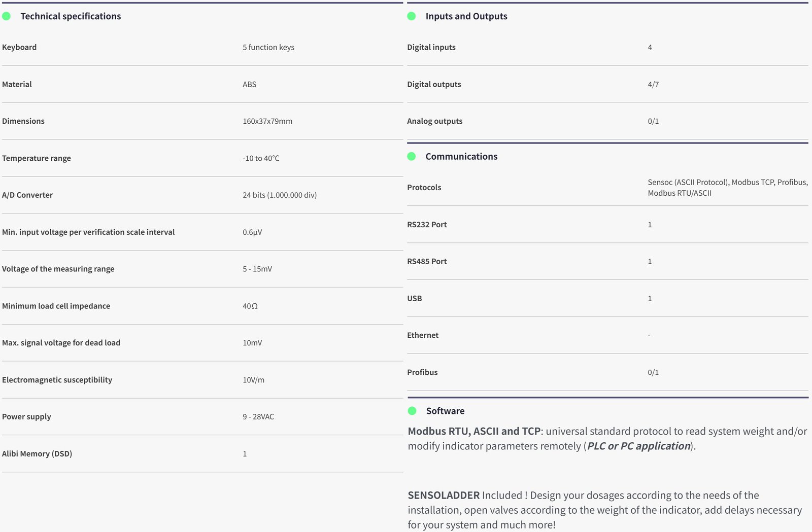Select the '24 bits (1.000.000 div)' value
812x532 pixels.
pyautogui.click(x=280, y=195)
